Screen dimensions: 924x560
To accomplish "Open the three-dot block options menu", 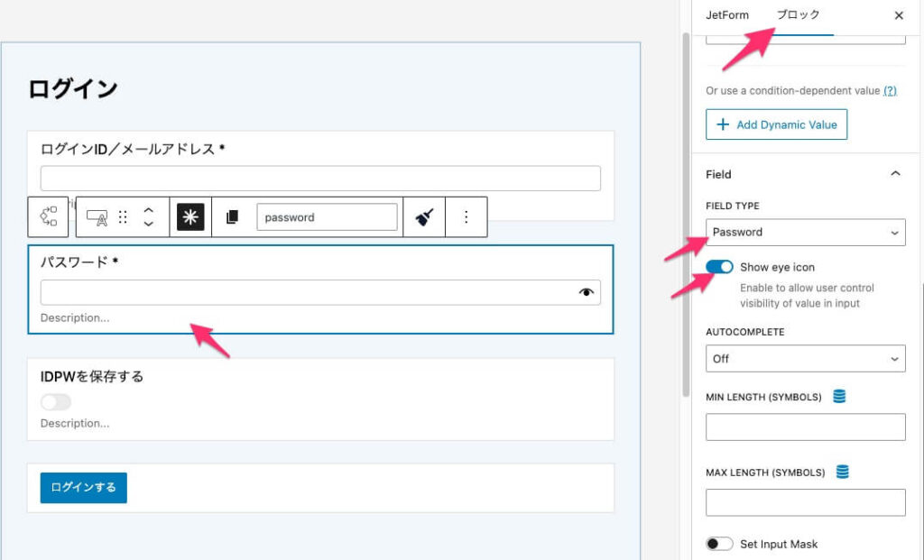I will 467,217.
